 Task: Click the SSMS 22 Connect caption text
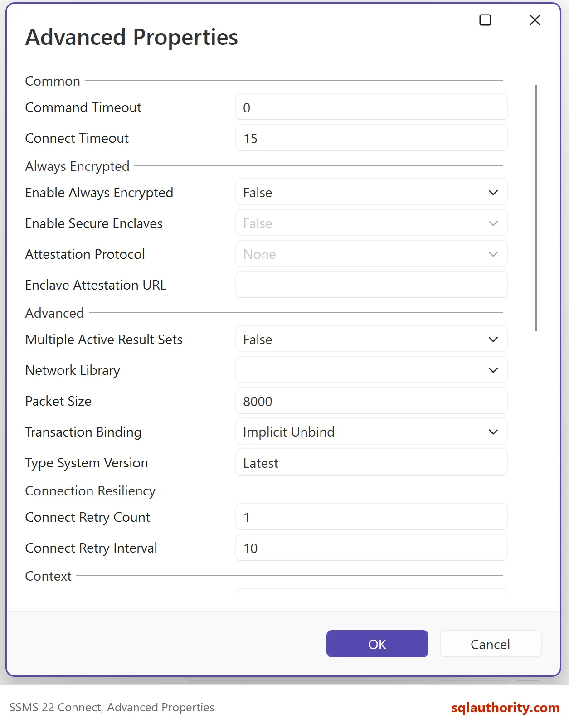(x=112, y=708)
